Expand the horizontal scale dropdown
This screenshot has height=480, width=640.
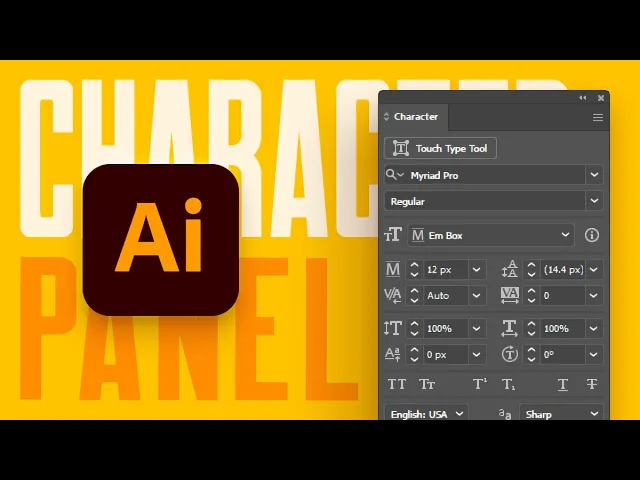click(594, 329)
